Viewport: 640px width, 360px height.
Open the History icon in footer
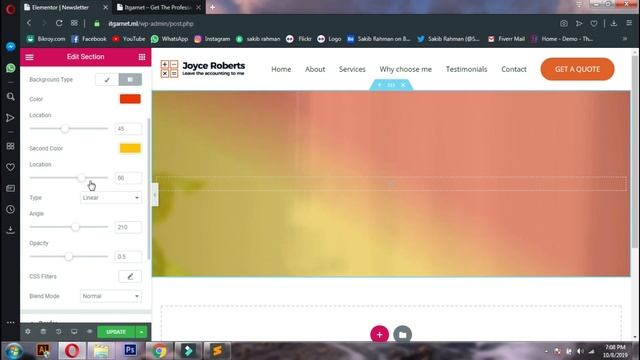point(58,332)
